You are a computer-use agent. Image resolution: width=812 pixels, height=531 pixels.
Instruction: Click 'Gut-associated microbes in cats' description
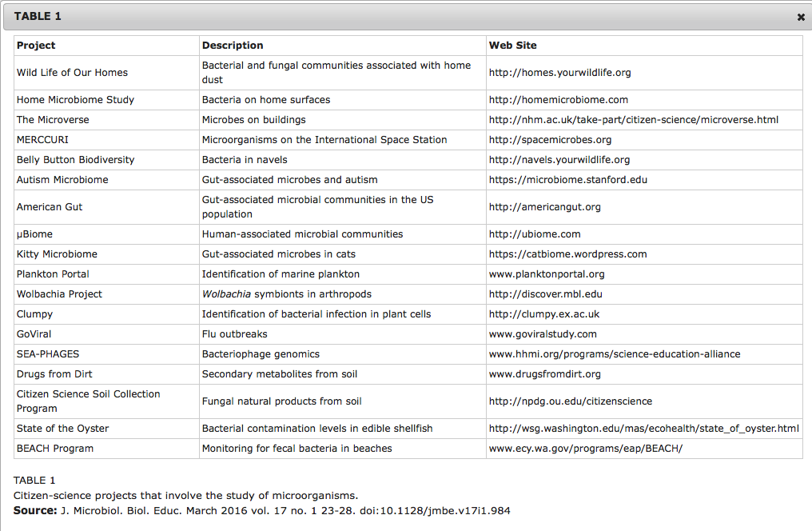tap(279, 254)
